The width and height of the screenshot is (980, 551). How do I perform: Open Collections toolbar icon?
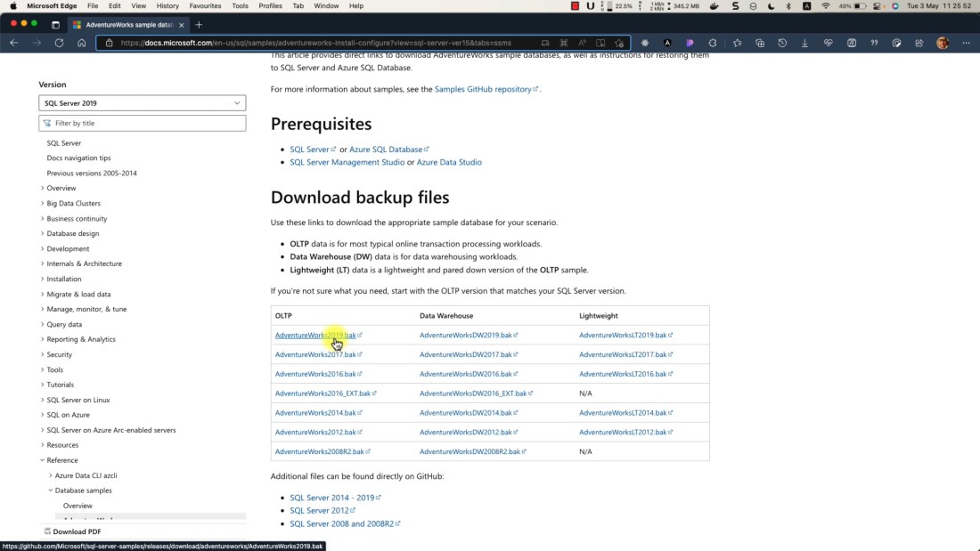[760, 43]
